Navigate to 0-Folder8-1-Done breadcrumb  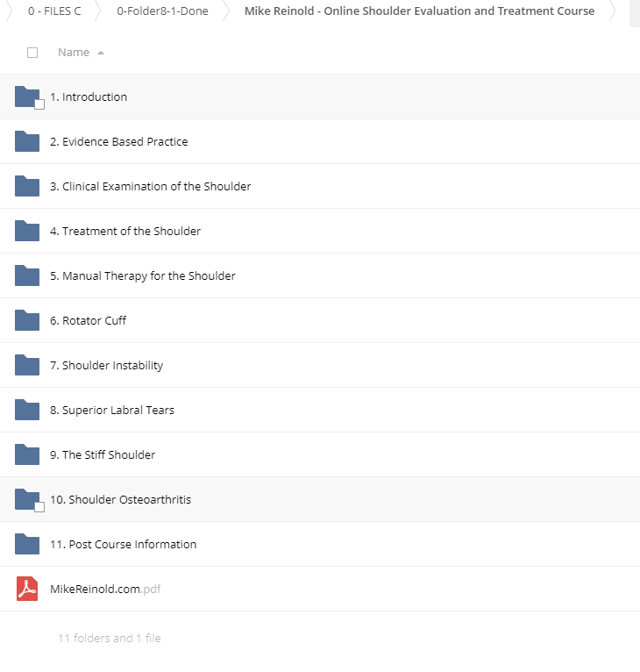162,11
